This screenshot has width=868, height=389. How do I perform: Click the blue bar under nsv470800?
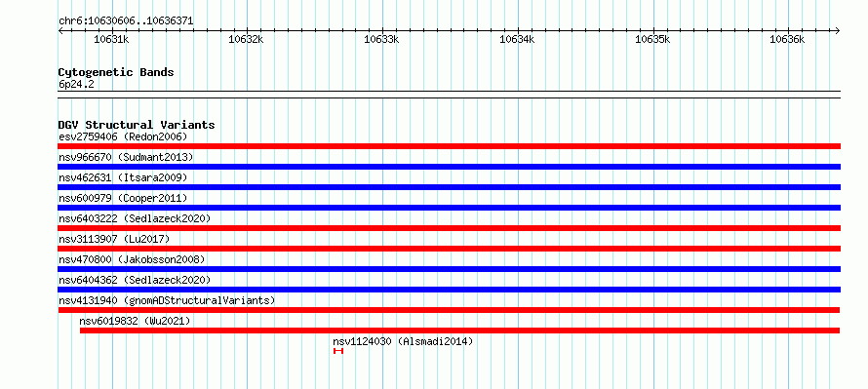[449, 269]
